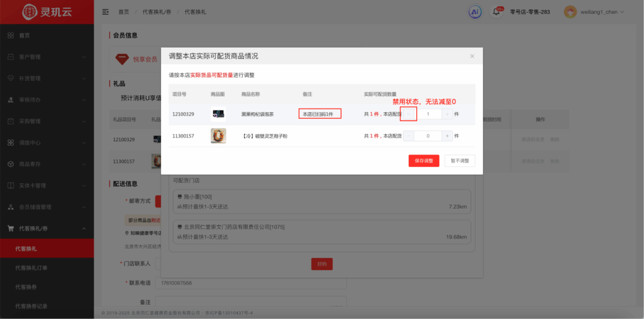Image resolution: width=644 pixels, height=319 pixels.
Task: Click the AI assistant icon in header
Action: coord(475,12)
